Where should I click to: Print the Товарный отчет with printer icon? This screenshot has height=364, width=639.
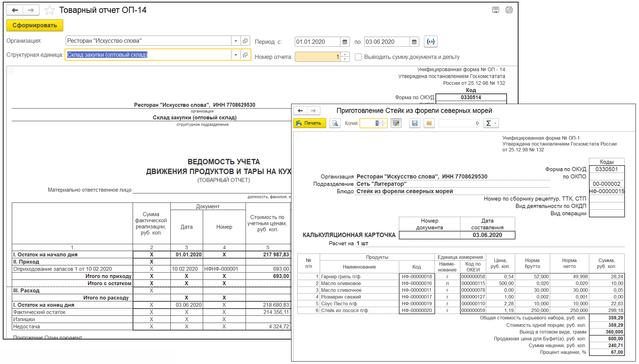[x=509, y=10]
